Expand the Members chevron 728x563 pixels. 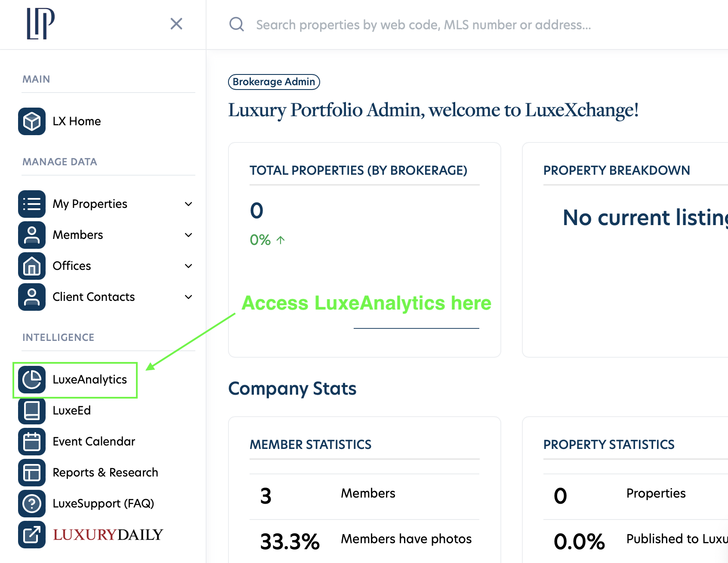click(188, 235)
